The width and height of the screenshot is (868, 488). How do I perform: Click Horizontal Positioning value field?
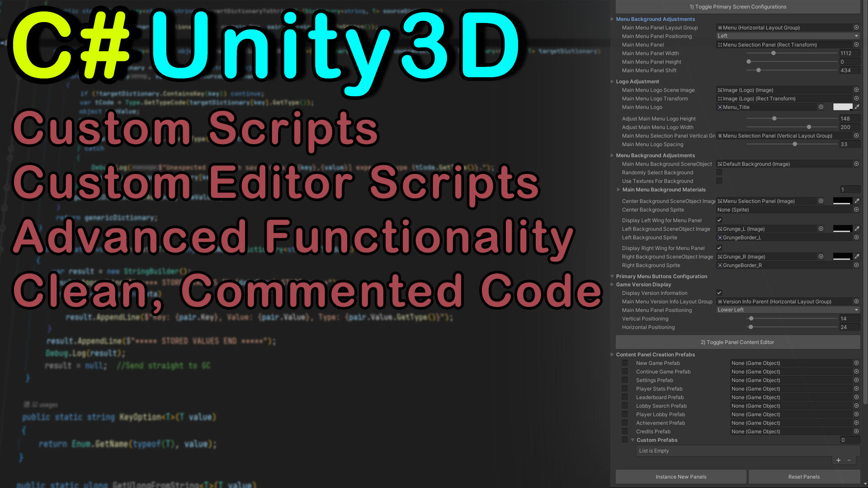click(x=849, y=327)
